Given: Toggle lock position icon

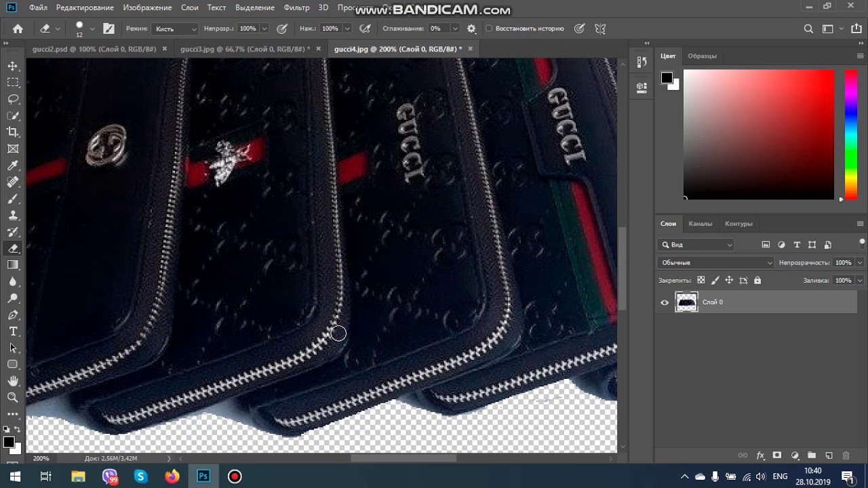Looking at the screenshot, I should 729,280.
